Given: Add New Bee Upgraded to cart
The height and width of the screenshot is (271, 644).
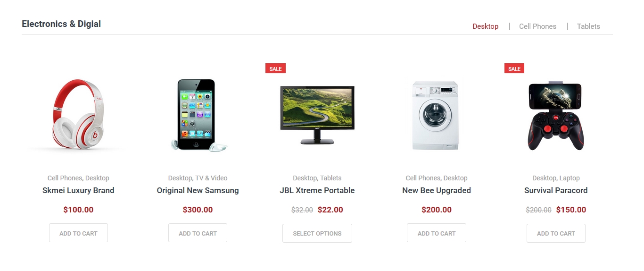Looking at the screenshot, I should click(437, 233).
